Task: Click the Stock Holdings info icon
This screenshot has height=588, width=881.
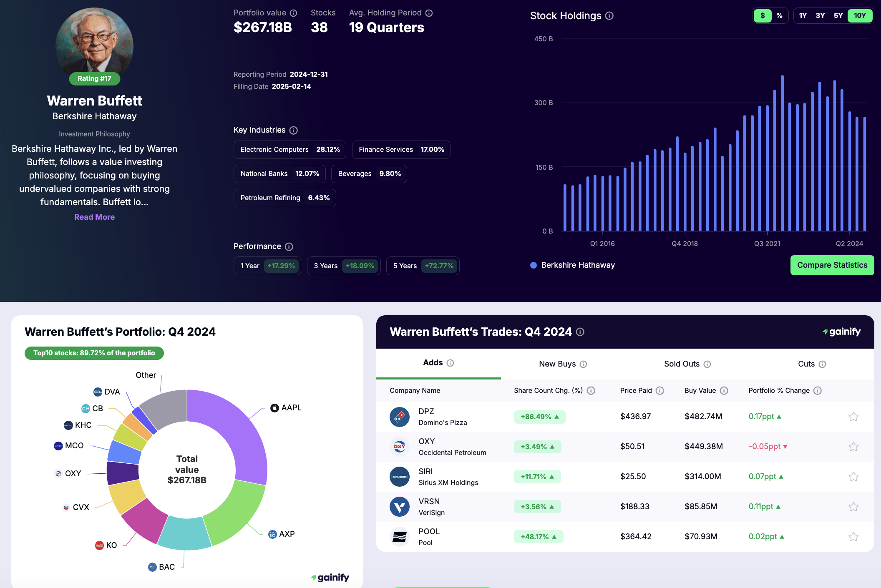Action: click(x=609, y=16)
